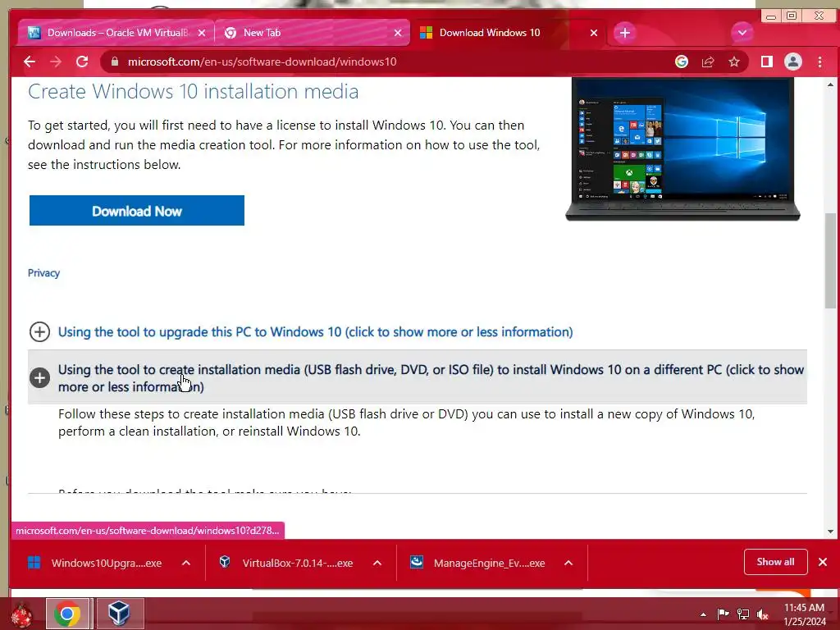Screen dimensions: 840x630
Task: Open VirtualBox from the taskbar
Action: click(x=119, y=614)
